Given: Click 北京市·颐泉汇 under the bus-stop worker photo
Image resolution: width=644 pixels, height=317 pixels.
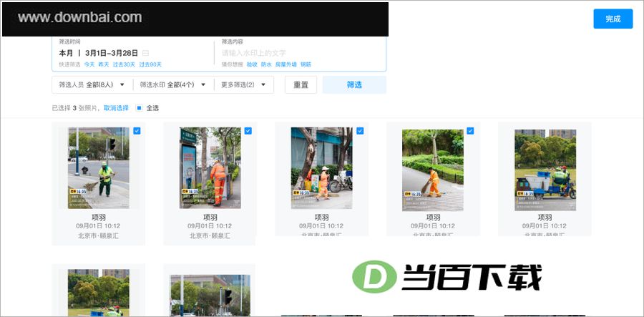Looking at the screenshot, I should pyautogui.click(x=210, y=236).
